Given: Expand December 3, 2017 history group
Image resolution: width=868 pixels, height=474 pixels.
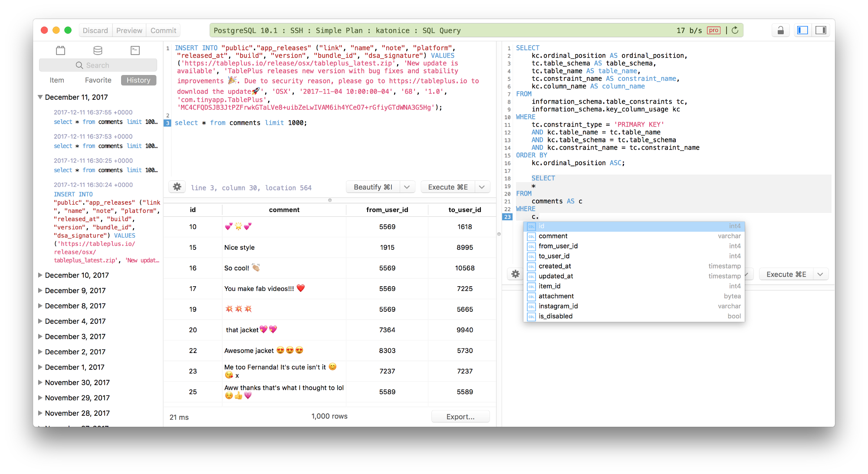Looking at the screenshot, I should pos(40,336).
